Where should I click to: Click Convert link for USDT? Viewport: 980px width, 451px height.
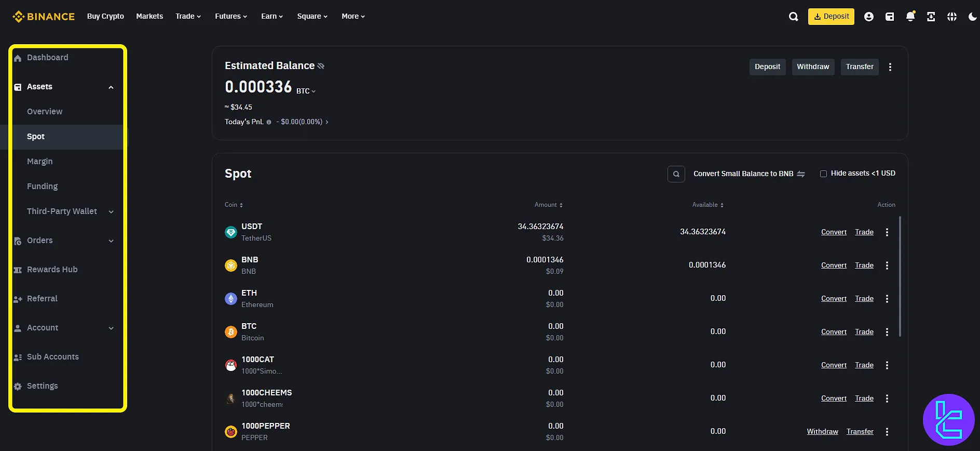834,232
